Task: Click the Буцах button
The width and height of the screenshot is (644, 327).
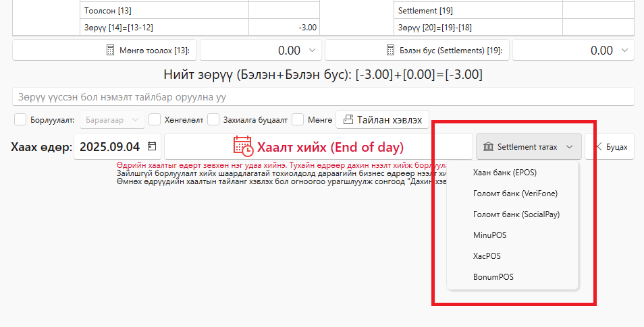Action: pos(610,146)
